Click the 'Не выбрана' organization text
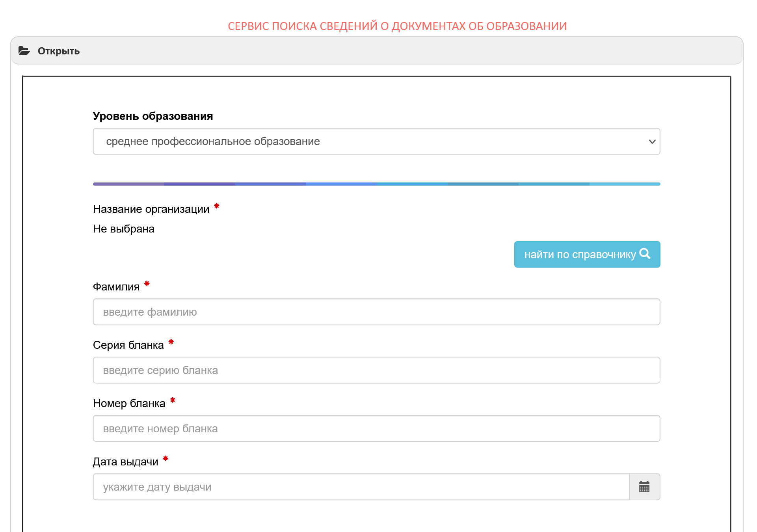 (124, 229)
